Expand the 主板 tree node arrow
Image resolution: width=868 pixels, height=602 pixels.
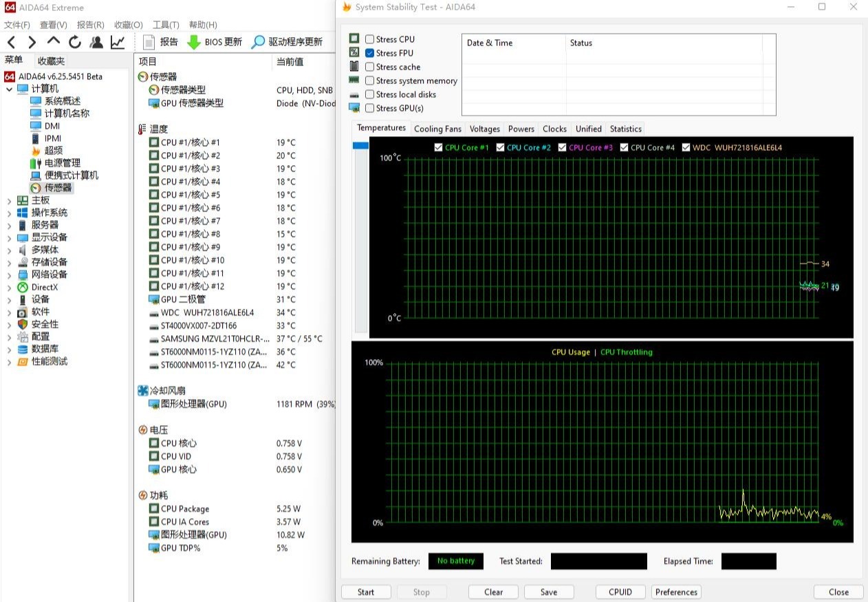click(x=9, y=200)
